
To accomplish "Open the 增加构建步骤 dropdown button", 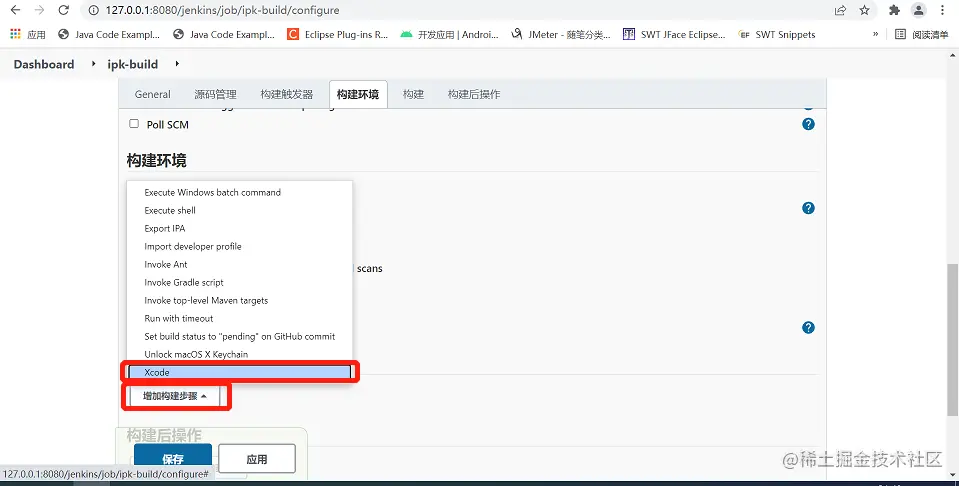I will [174, 396].
